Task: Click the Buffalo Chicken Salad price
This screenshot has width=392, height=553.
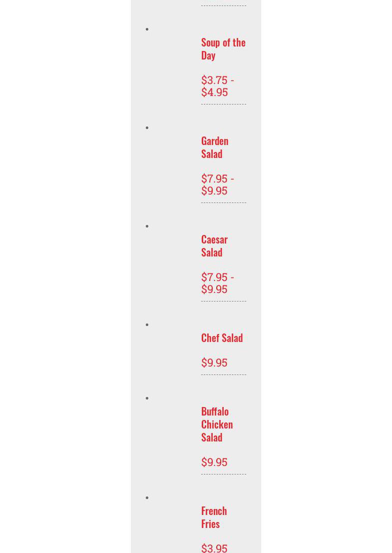Action: (214, 462)
